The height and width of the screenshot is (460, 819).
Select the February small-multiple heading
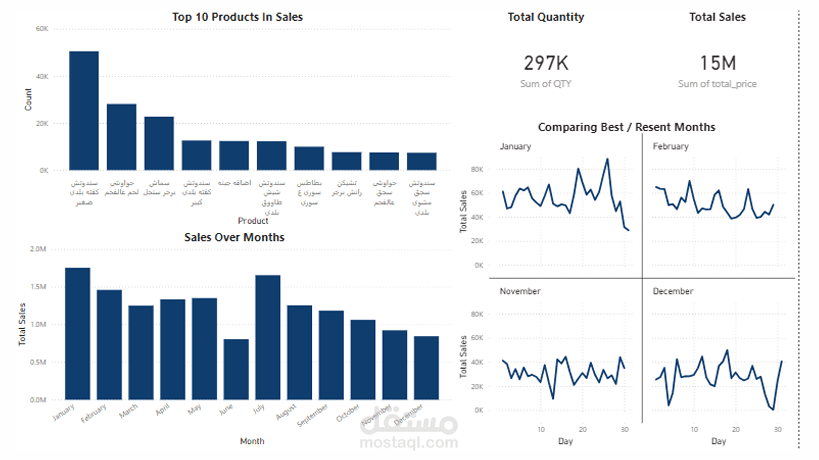pyautogui.click(x=671, y=146)
